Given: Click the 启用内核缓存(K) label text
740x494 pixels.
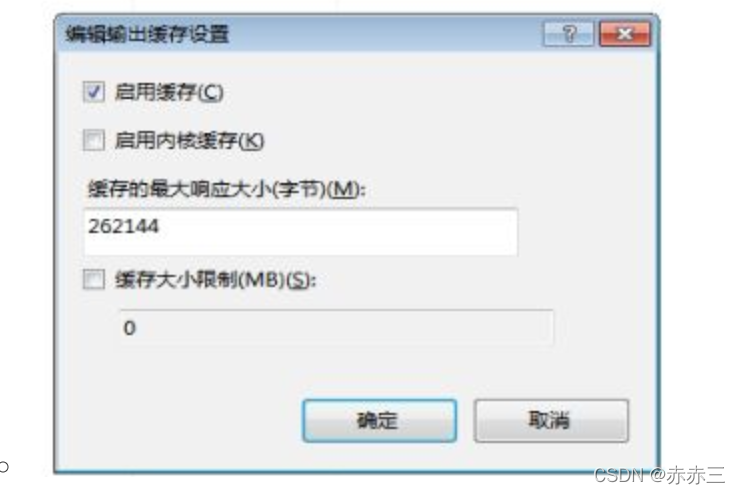Looking at the screenshot, I should tap(189, 141).
